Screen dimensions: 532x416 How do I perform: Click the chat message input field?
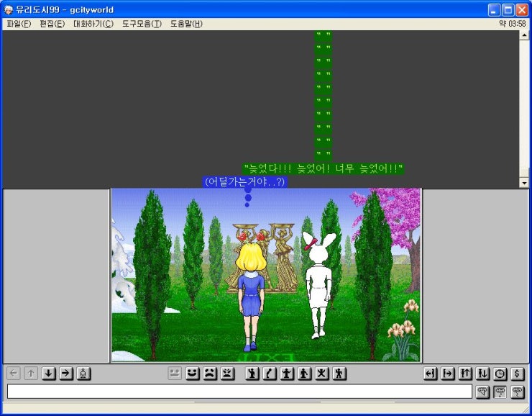239,392
